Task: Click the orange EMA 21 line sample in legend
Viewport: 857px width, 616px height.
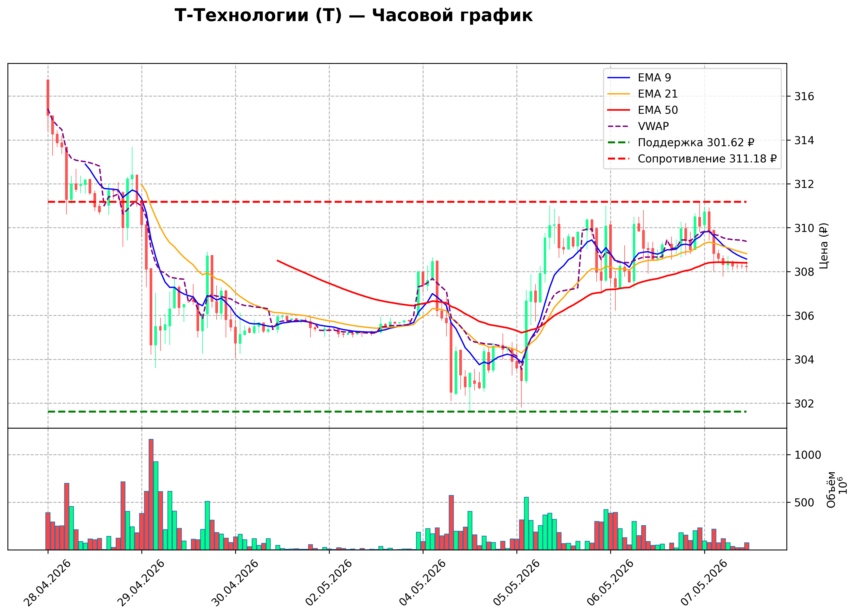Action: [619, 94]
